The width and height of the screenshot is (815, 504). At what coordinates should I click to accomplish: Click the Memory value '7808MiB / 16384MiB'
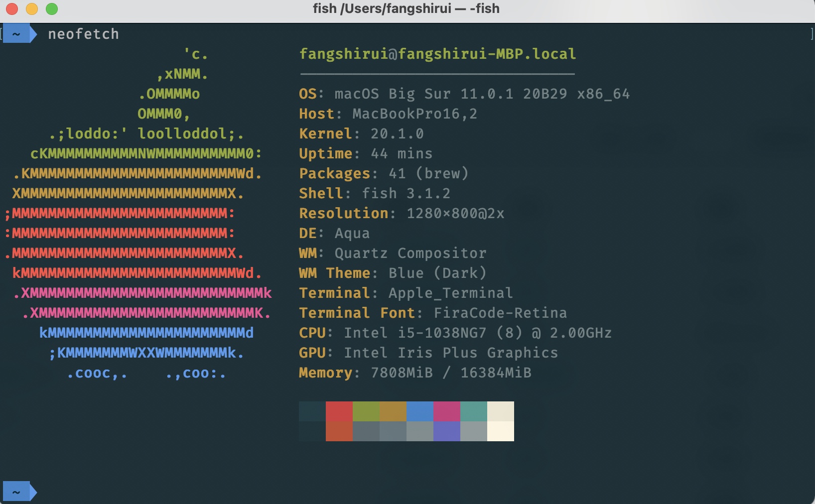click(451, 373)
